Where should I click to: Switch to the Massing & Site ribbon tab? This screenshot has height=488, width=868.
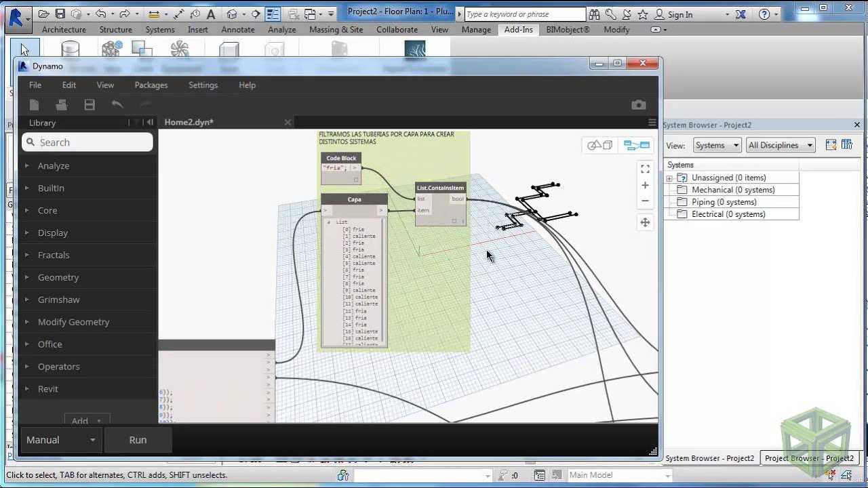pyautogui.click(x=336, y=30)
